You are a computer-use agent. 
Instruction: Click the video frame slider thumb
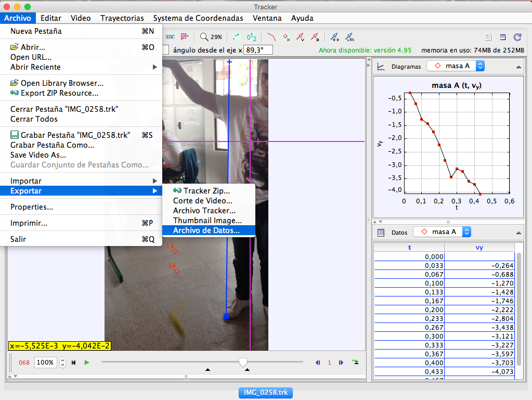click(243, 362)
